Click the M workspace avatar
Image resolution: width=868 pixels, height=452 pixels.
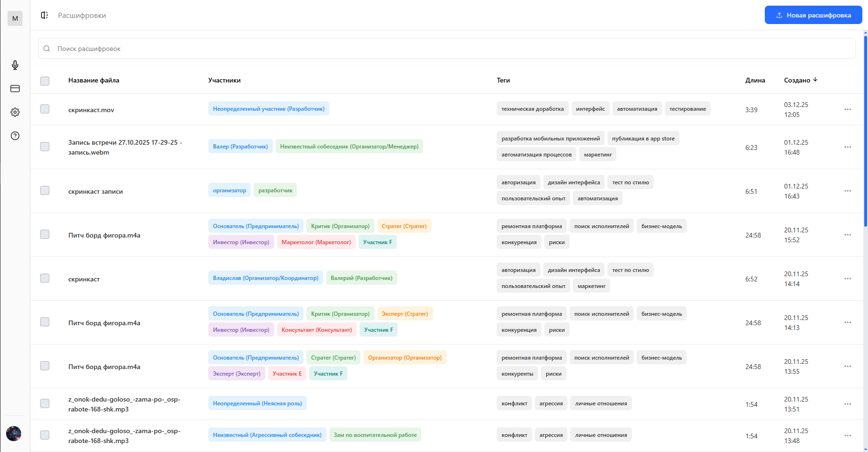pos(15,18)
